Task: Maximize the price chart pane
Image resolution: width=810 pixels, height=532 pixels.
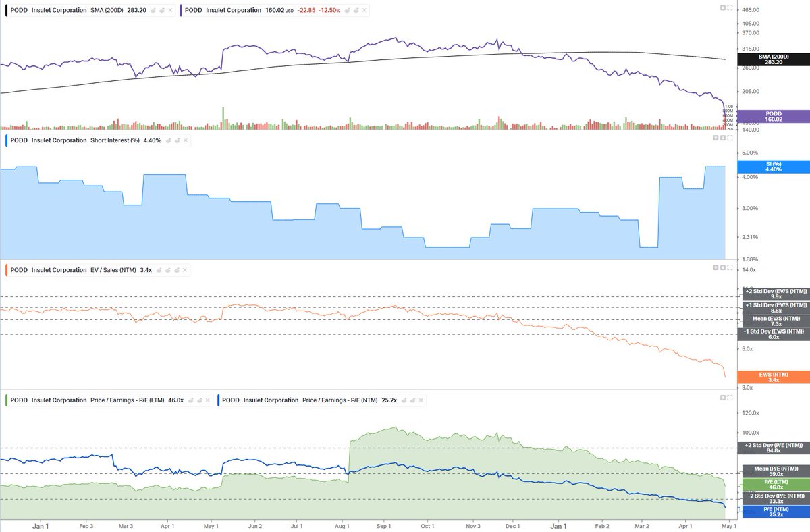Action: (730, 7)
